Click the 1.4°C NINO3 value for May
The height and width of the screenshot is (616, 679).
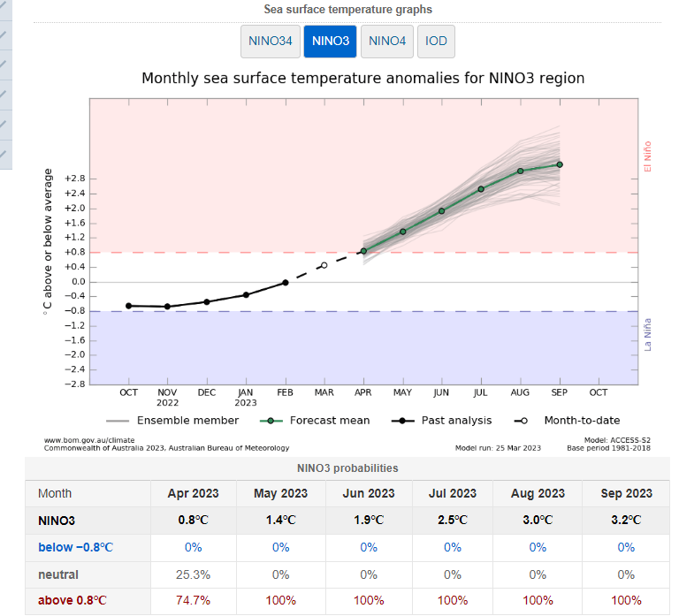[280, 520]
